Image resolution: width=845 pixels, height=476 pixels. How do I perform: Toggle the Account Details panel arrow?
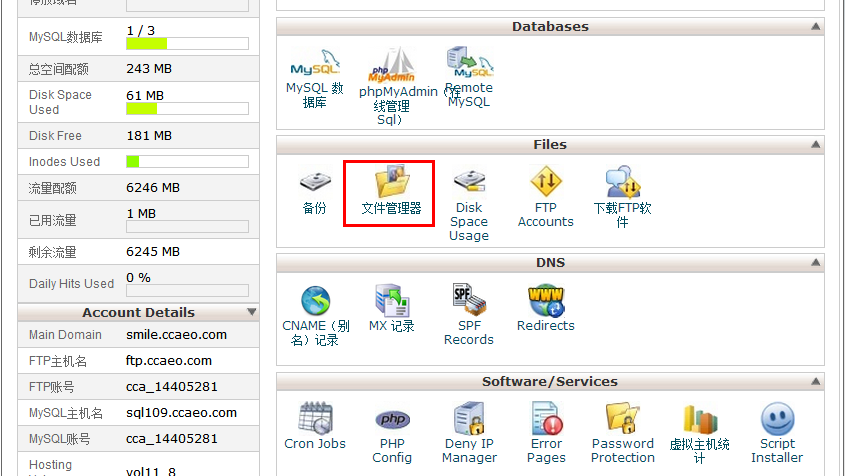pos(251,312)
